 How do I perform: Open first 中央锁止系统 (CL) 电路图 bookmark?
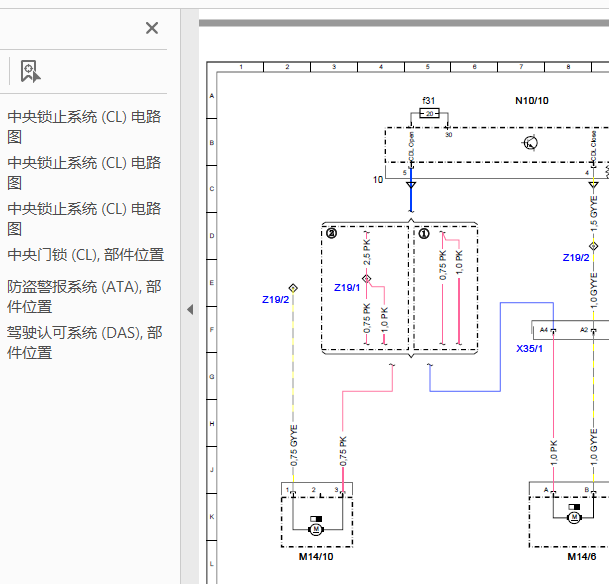point(84,127)
